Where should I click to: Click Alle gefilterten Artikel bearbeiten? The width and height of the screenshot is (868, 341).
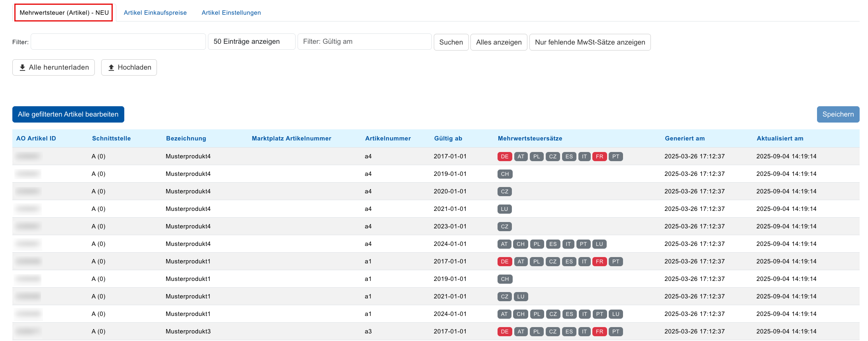click(x=68, y=115)
